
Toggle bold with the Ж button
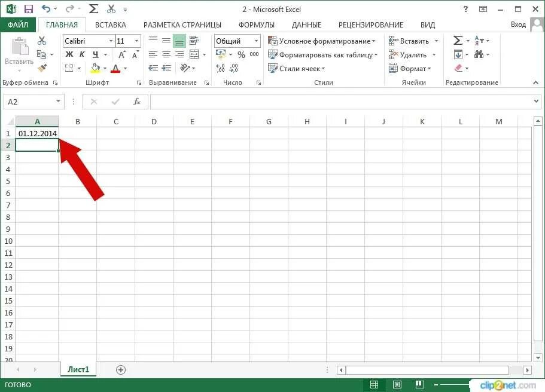click(x=69, y=54)
